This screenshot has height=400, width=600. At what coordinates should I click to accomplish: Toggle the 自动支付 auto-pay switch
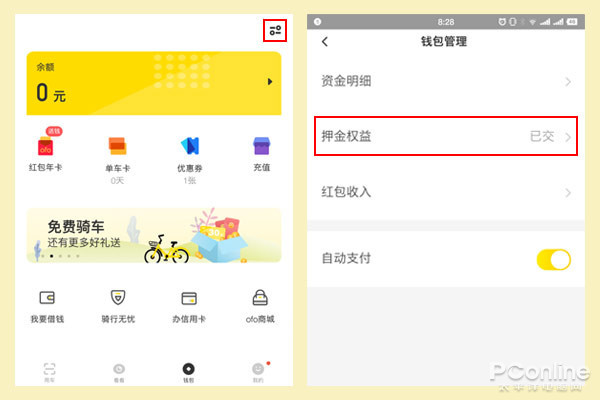[554, 260]
